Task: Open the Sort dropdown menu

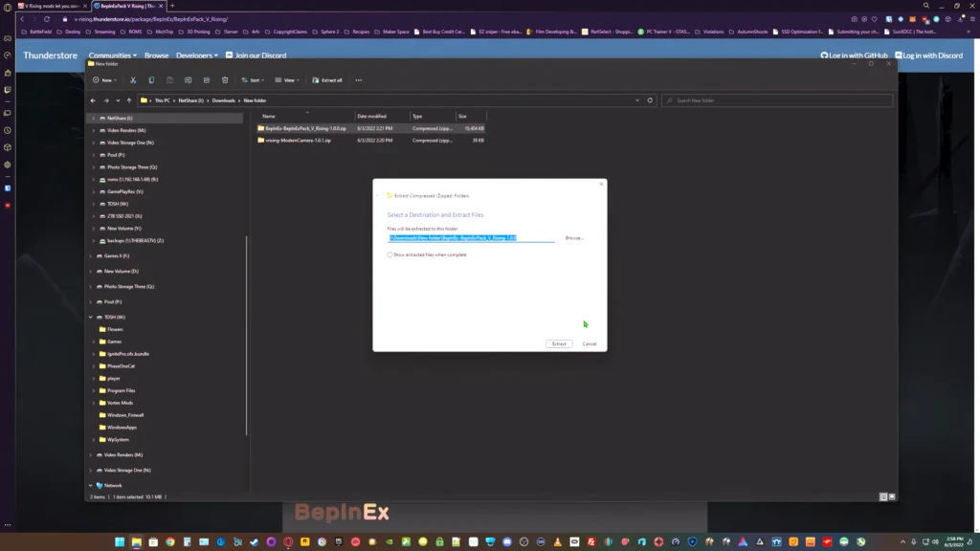Action: point(253,80)
